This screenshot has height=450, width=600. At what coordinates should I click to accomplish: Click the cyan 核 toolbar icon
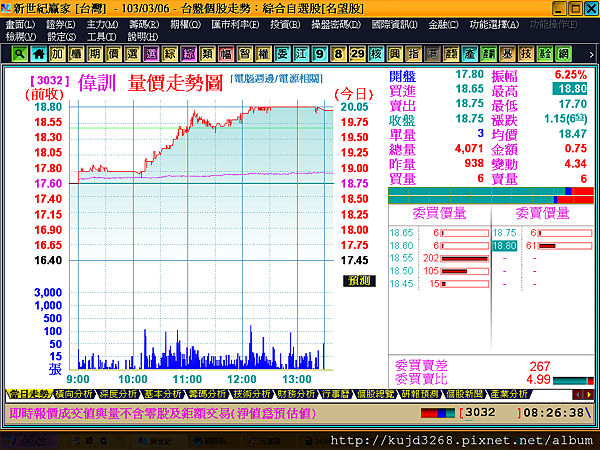click(376, 54)
